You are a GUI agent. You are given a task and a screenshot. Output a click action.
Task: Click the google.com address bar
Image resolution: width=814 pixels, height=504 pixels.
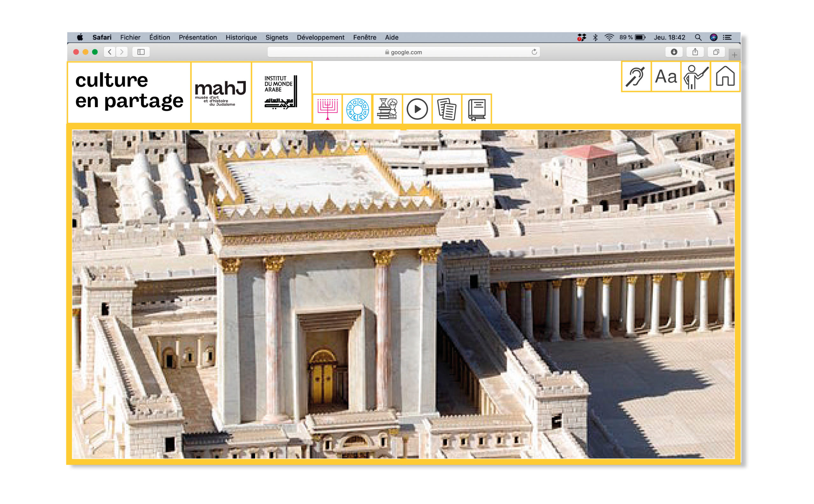[403, 52]
